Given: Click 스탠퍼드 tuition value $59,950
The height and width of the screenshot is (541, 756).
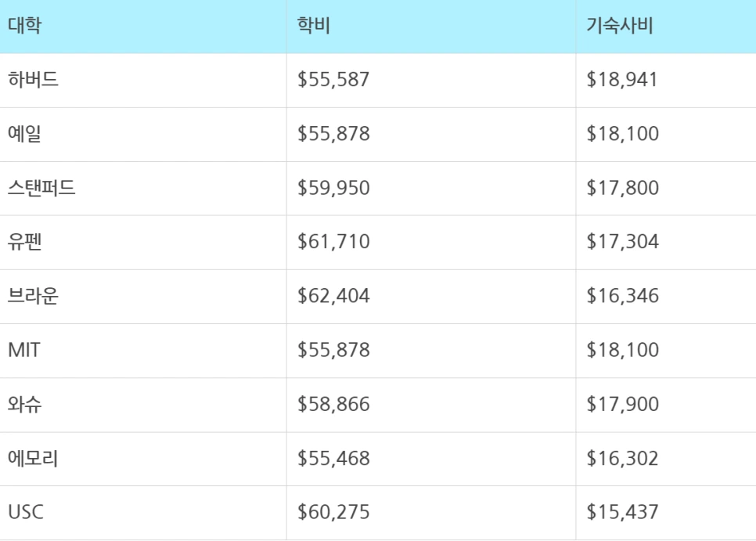Looking at the screenshot, I should click(x=333, y=188).
